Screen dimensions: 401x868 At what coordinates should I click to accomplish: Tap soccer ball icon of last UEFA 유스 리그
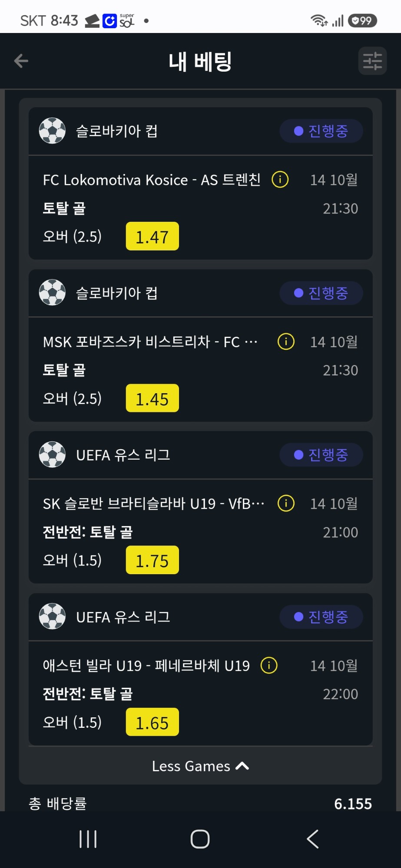(52, 616)
